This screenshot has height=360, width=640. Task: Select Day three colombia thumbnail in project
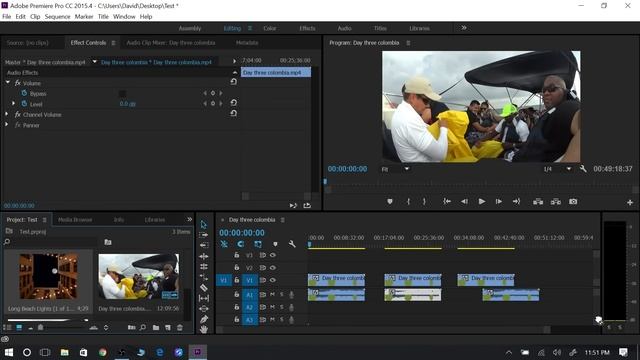click(139, 276)
